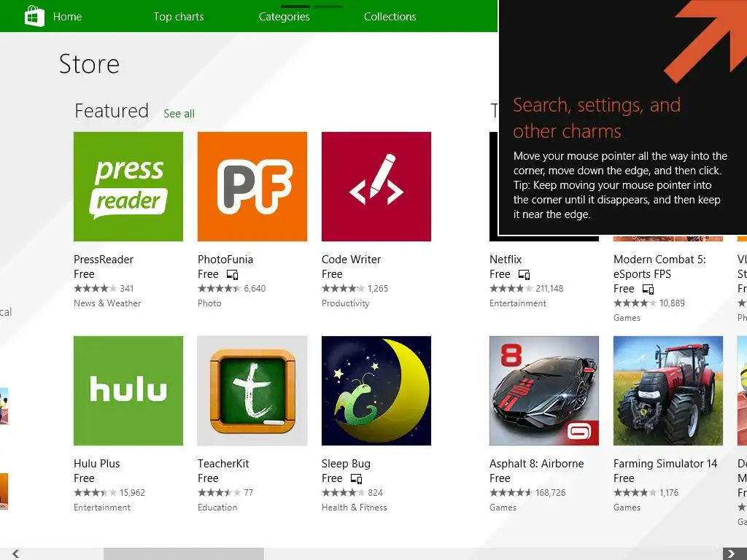
Task: Open Asphalt 8: Airborne game tile
Action: 544,391
